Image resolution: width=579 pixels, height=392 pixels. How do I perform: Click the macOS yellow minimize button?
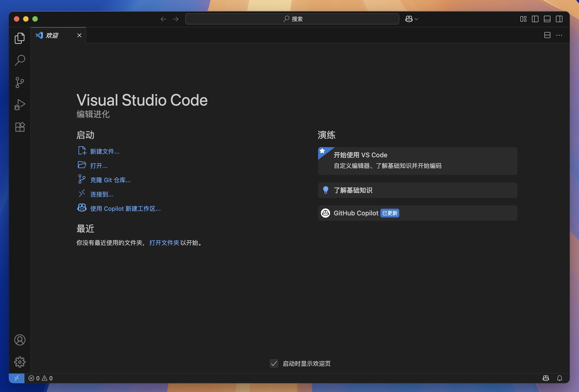[26, 19]
